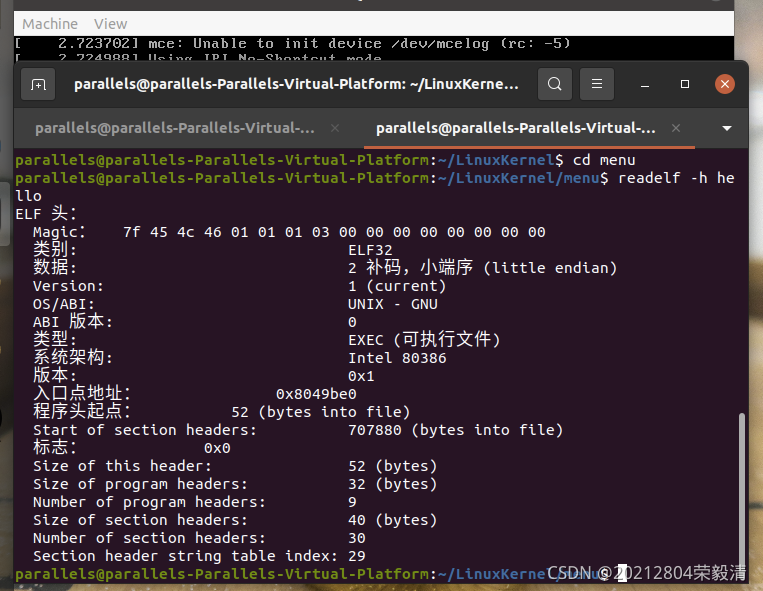Click the entry address 0x8049be0
The width and height of the screenshot is (763, 591).
(316, 394)
